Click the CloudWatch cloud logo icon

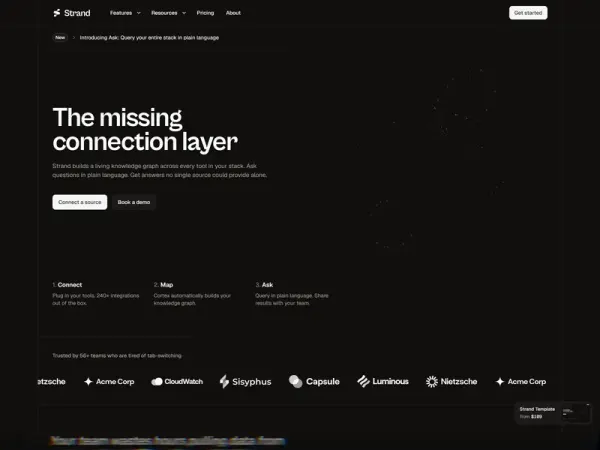coord(157,382)
